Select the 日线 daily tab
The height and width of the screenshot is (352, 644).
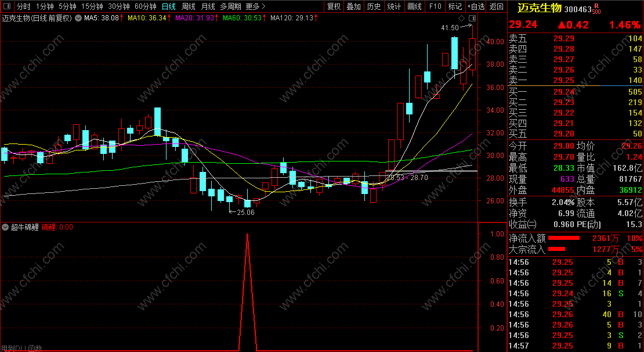tap(168, 6)
